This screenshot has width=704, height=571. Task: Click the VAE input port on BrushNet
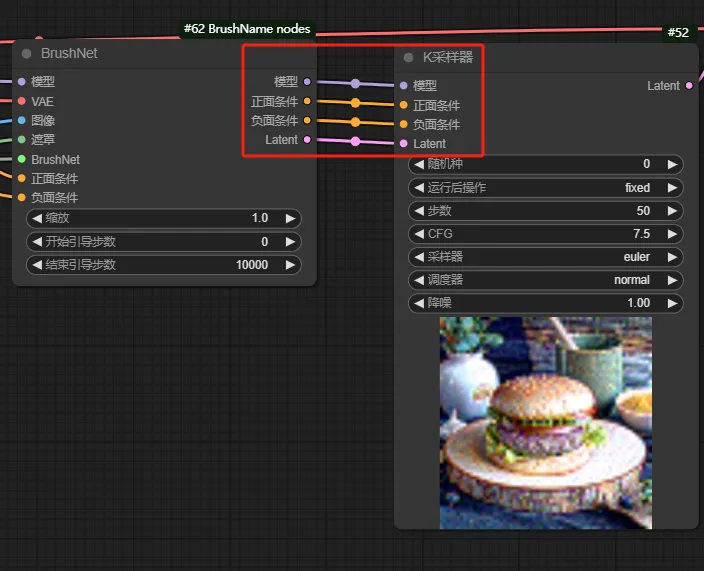click(x=22, y=101)
